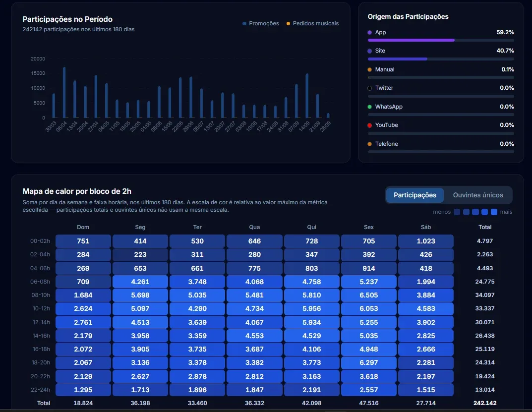Select the heatmap cell showing 5.237
This screenshot has width=532, height=412.
click(369, 282)
